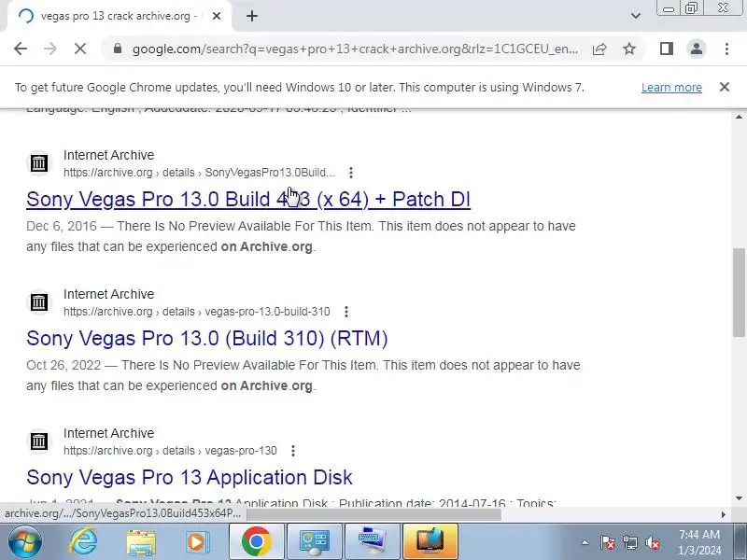Open Sony Vegas Pro 13.0 Build 453 result
The image size is (747, 560).
pos(248,199)
